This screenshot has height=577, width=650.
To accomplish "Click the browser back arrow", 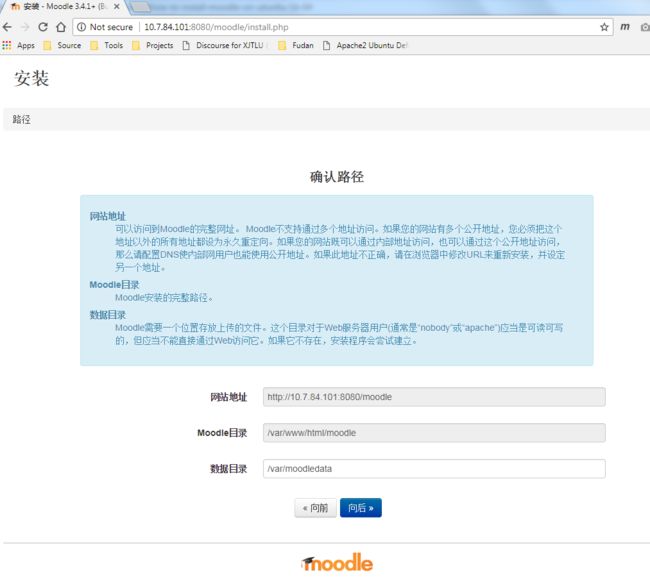I will 7,27.
